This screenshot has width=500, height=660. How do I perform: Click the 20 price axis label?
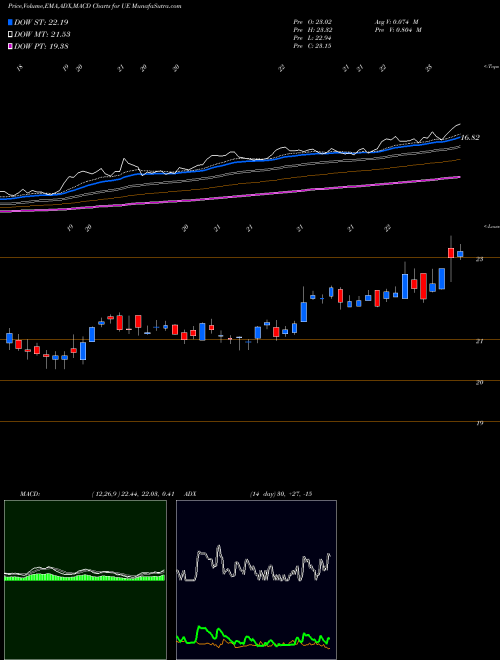pyautogui.click(x=479, y=382)
